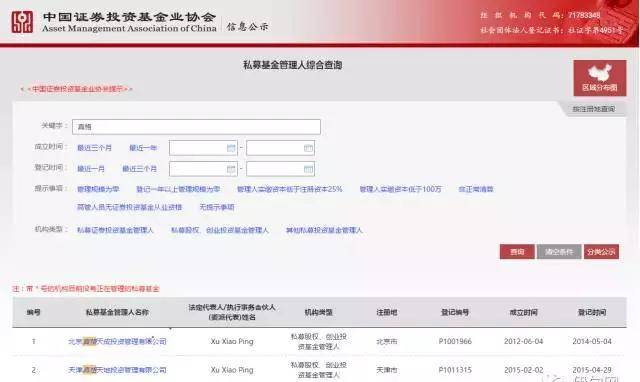The height and width of the screenshot is (382, 640).
Task: Click the 关键字 keyword input field
Action: (x=196, y=127)
